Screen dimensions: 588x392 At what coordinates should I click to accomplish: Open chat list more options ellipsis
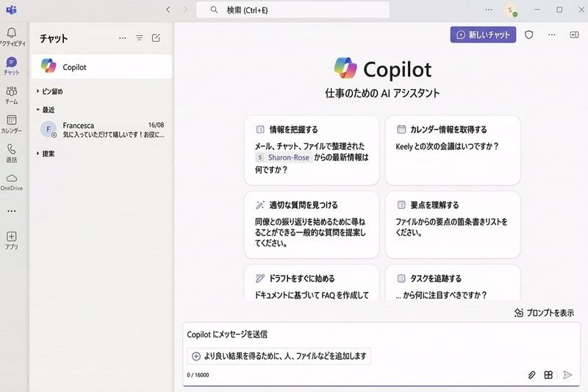[123, 38]
